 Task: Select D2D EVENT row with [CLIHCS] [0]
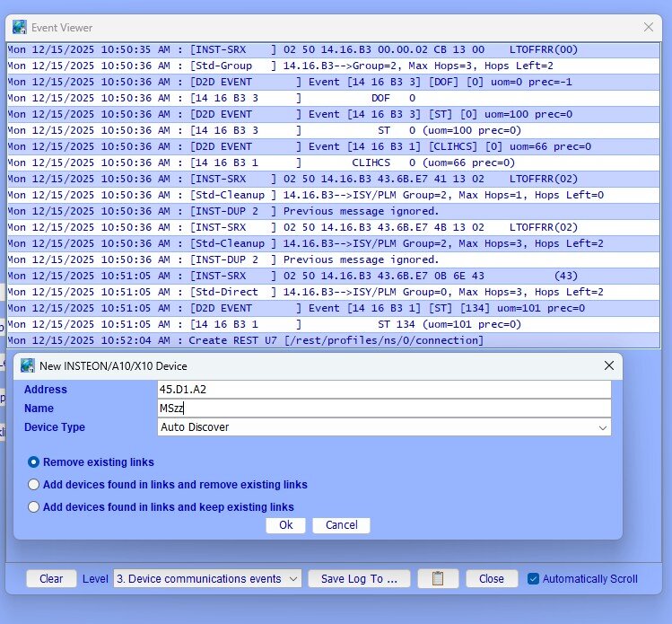click(x=334, y=146)
